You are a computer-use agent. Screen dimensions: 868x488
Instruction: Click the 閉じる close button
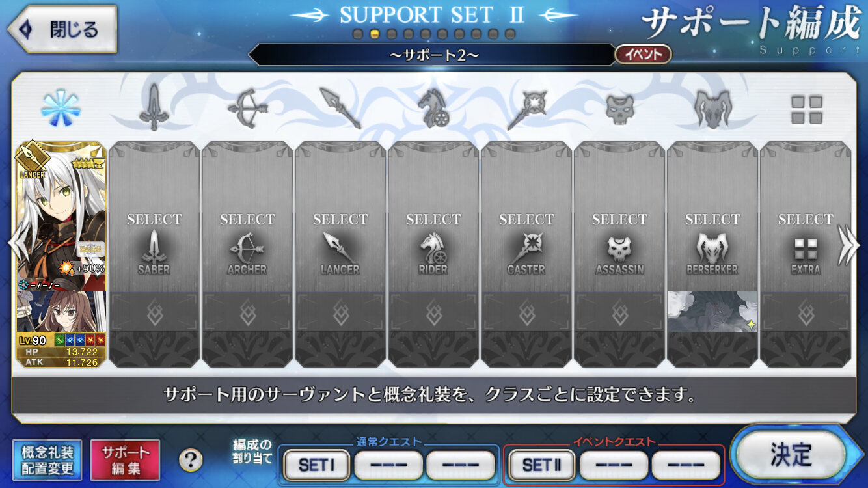(62, 29)
